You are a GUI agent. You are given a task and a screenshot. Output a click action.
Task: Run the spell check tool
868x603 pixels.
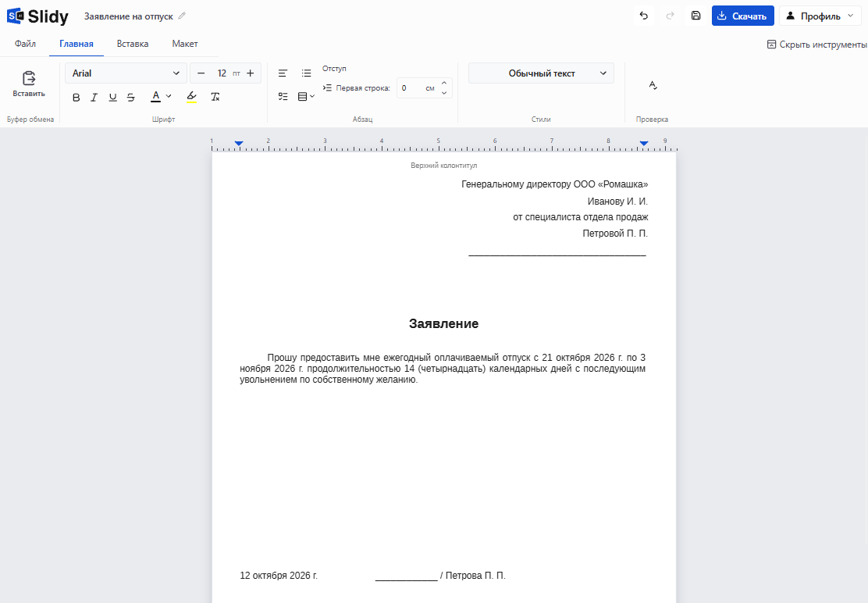click(x=653, y=84)
